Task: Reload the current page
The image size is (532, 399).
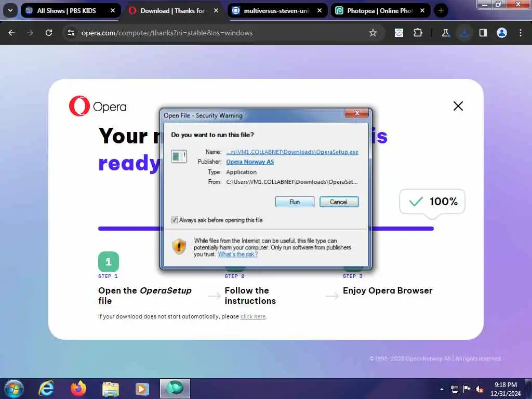Action: [49, 33]
